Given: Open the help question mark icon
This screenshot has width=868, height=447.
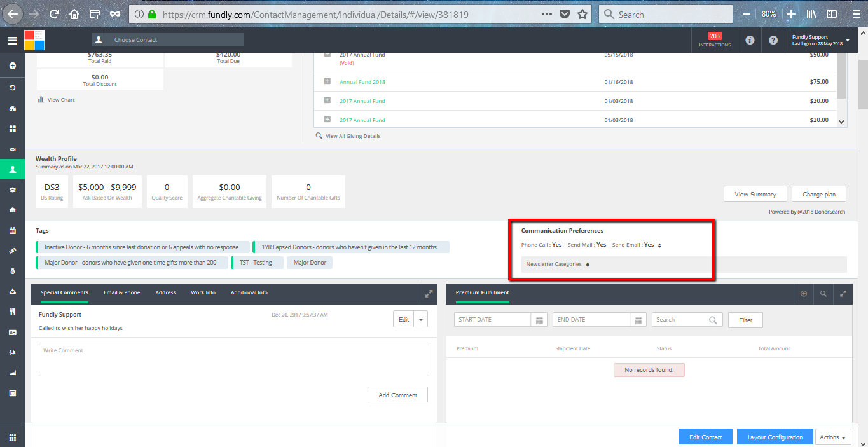Looking at the screenshot, I should (x=773, y=40).
